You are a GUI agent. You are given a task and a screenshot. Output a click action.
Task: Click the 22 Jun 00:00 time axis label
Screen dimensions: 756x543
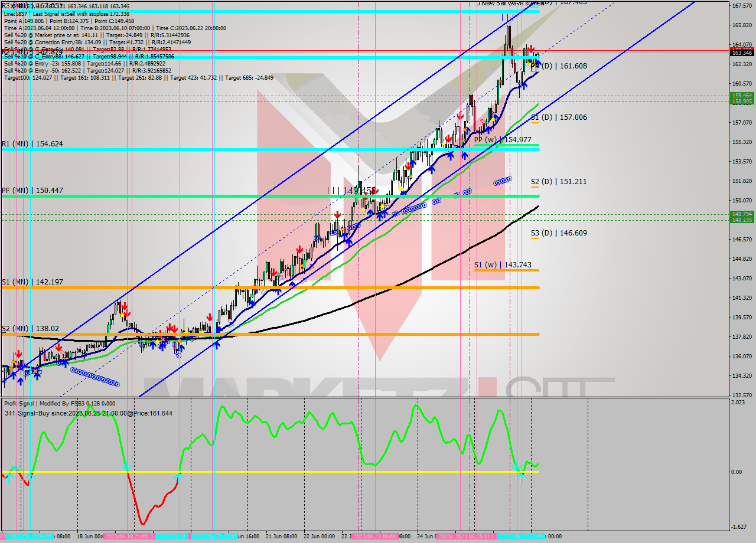pyautogui.click(x=319, y=537)
